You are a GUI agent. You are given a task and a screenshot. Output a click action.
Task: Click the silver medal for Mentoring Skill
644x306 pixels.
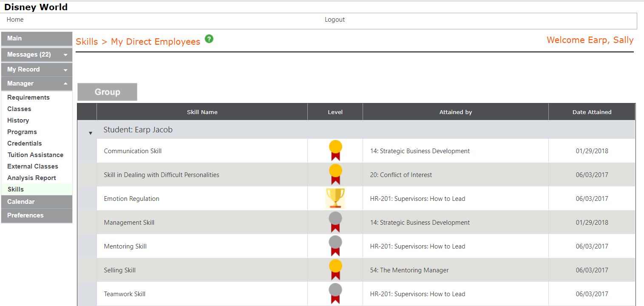coord(335,246)
